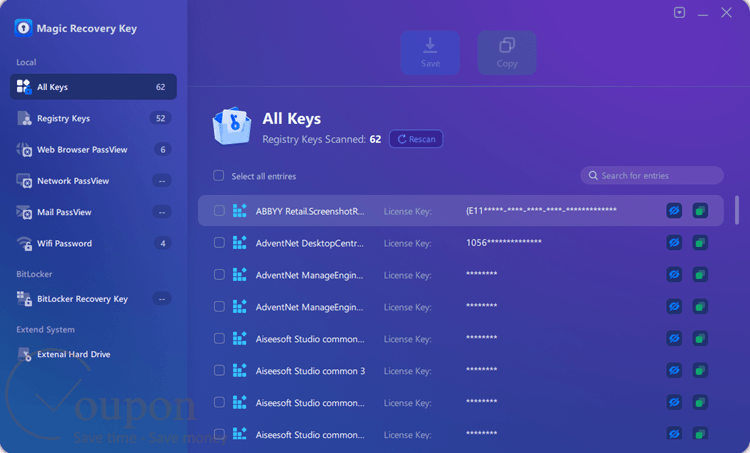
Task: Reveal third Aiseesoft Studio common row key
Action: pos(674,402)
